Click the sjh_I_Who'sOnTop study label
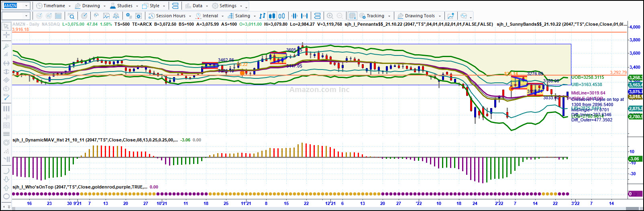This screenshot has width=644, height=211. [x=79, y=187]
